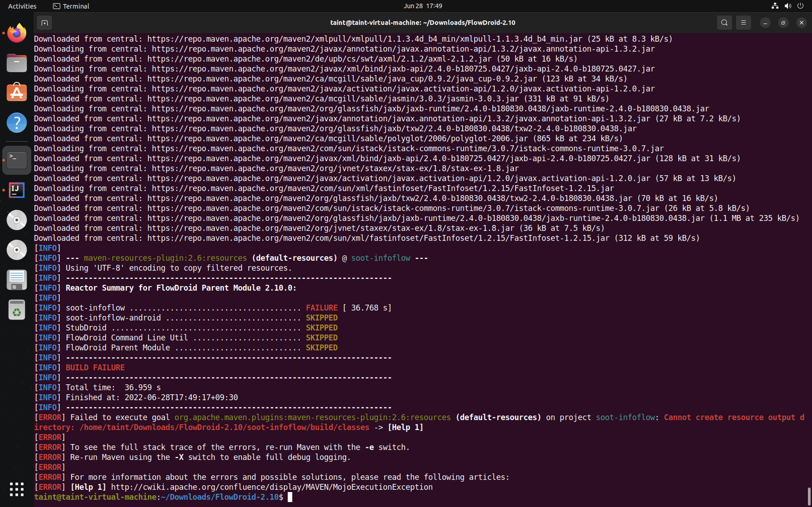812x507 pixels.
Task: Open a new terminal tab with the plus button
Action: [44, 23]
